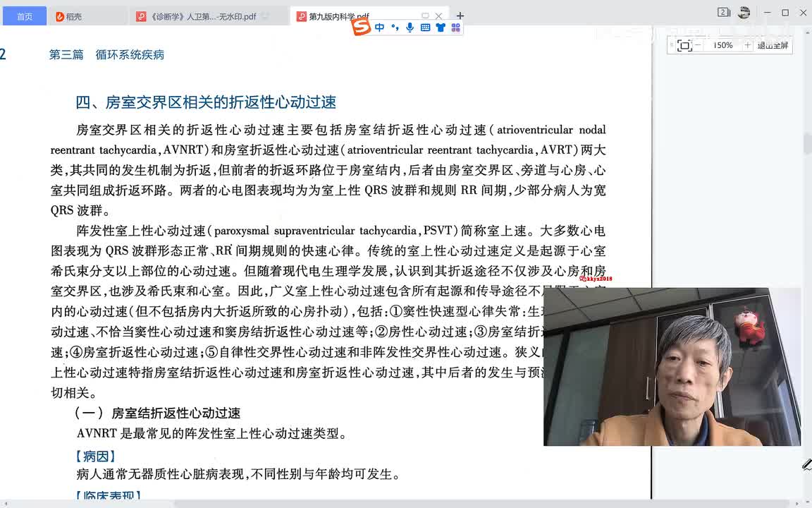The height and width of the screenshot is (508, 812).
Task: Restore the PDF reader window size
Action: coord(785,13)
